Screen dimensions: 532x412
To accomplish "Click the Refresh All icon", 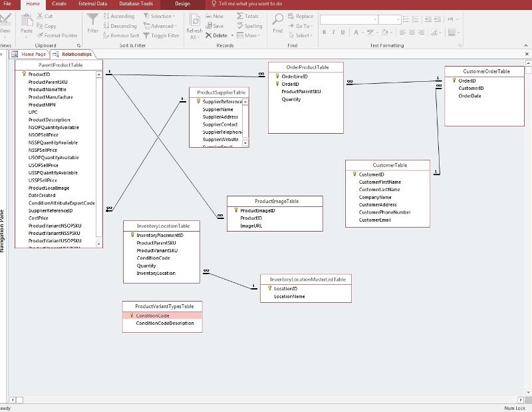I will (194, 21).
